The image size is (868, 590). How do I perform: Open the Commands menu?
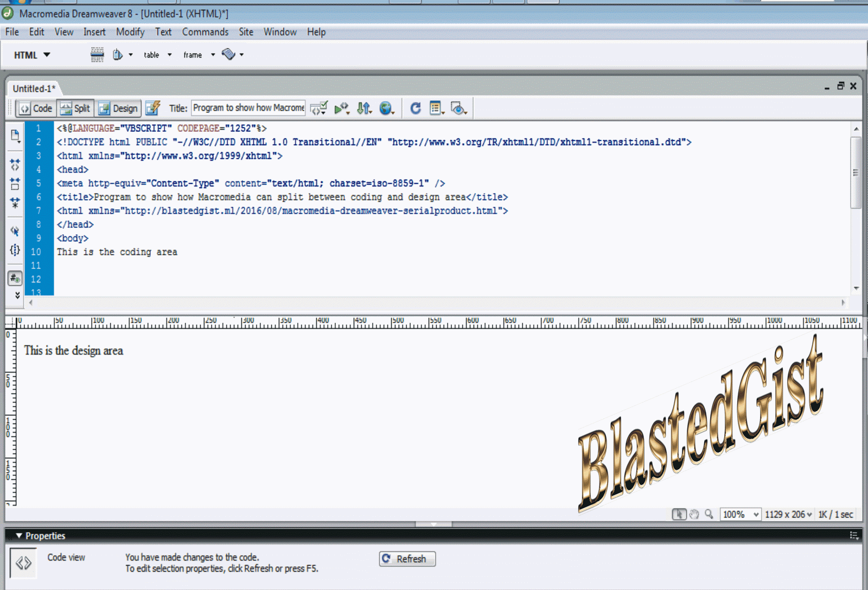(205, 32)
